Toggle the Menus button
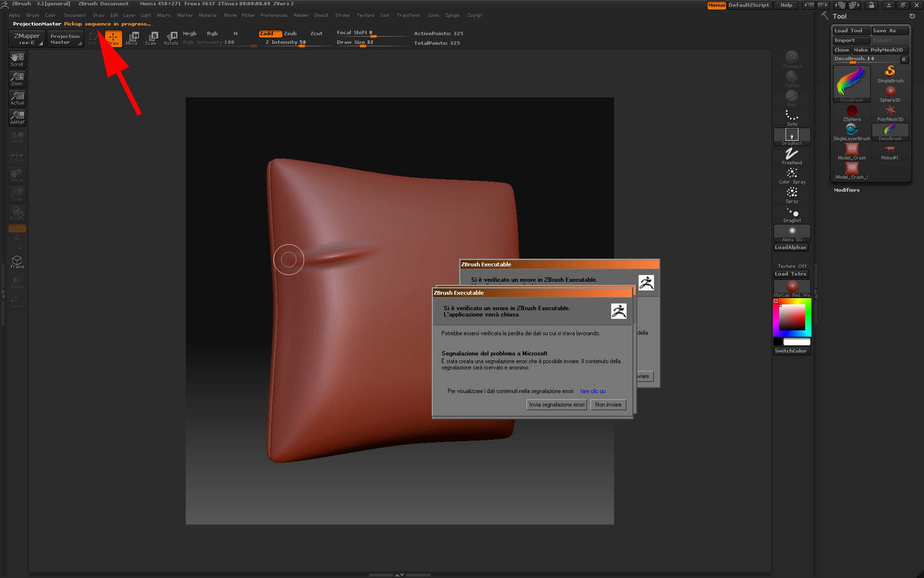 (x=716, y=5)
